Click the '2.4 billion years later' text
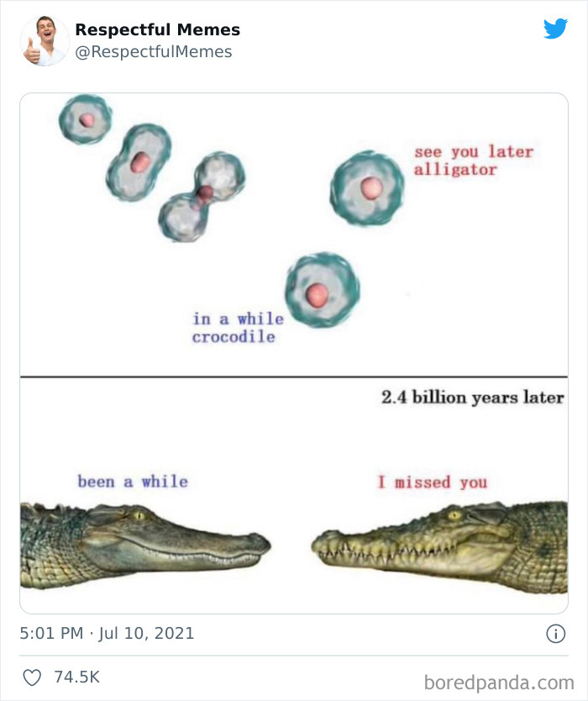Image resolution: width=588 pixels, height=701 pixels. point(473,398)
